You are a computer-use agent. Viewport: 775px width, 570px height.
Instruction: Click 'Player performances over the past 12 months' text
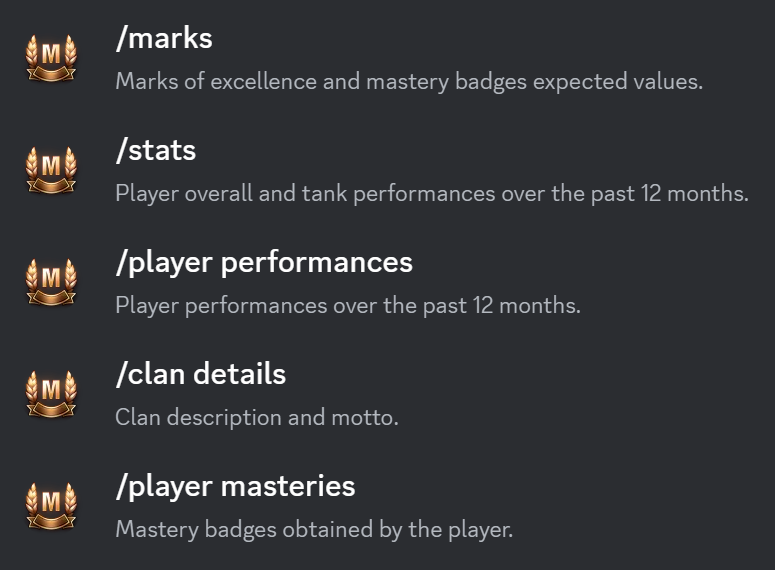pyautogui.click(x=347, y=305)
